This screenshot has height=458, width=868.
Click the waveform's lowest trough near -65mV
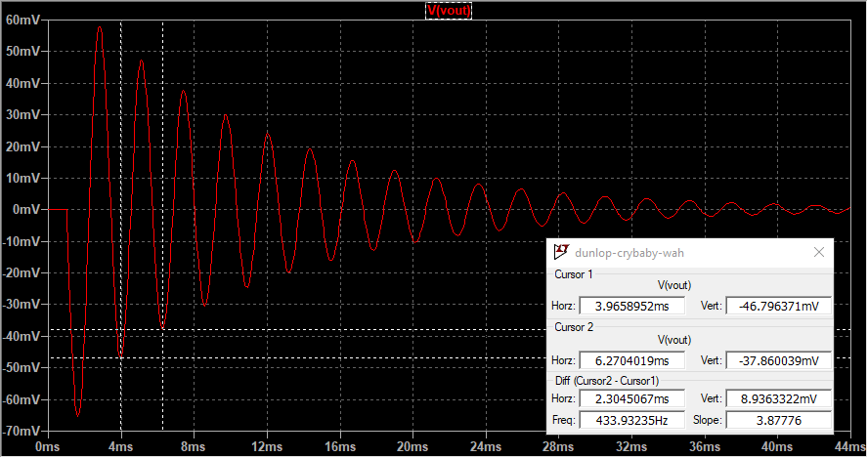(x=78, y=415)
